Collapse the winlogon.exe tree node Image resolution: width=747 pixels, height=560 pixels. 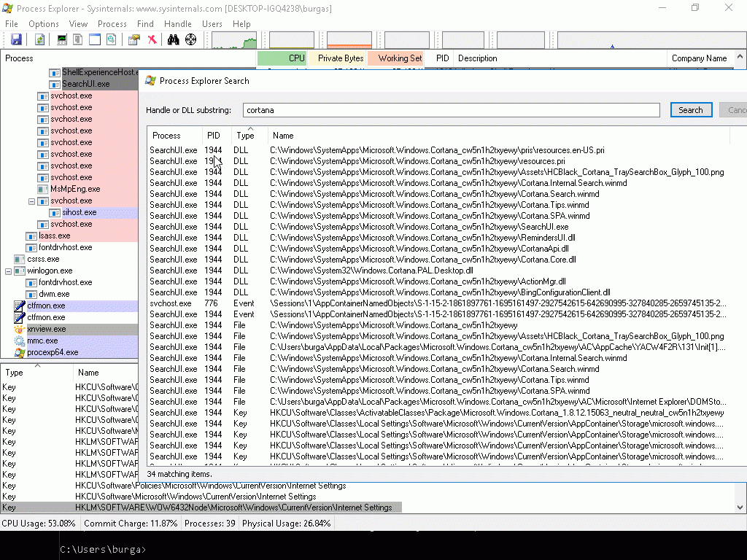(x=8, y=271)
